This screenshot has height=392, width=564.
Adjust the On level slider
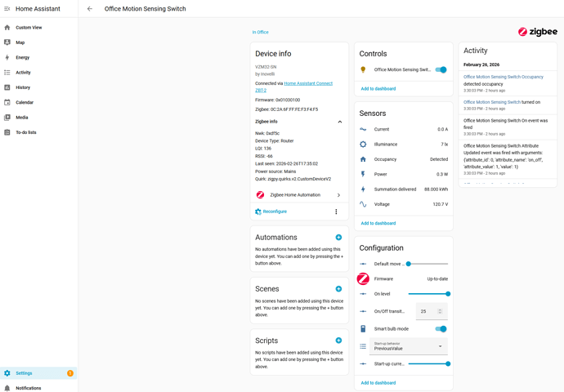point(427,294)
